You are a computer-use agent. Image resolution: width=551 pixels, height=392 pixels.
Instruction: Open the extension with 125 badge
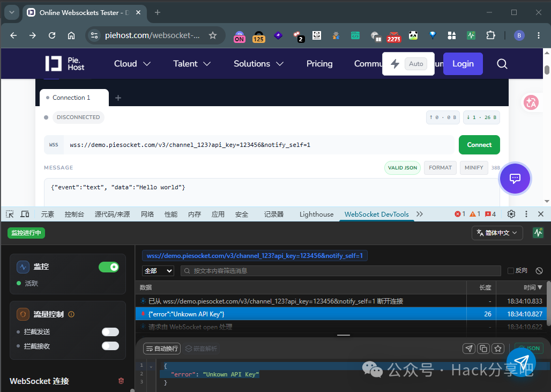click(259, 36)
